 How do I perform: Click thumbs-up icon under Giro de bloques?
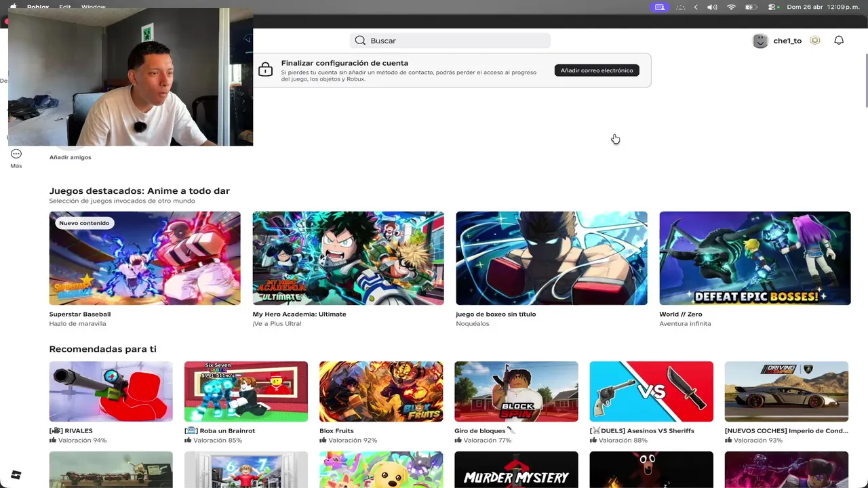pos(458,441)
